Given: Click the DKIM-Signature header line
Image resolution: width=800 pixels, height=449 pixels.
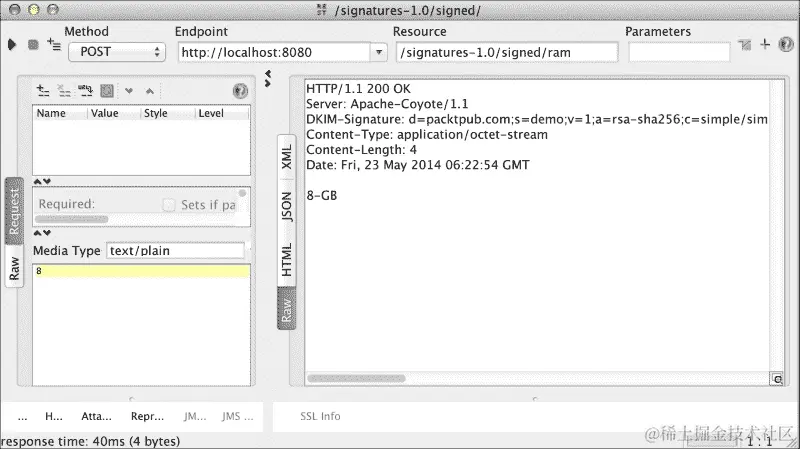Looking at the screenshot, I should [537, 119].
